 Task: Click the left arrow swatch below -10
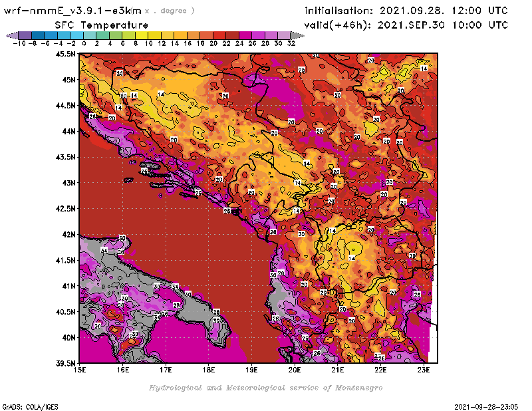[x=12, y=36]
